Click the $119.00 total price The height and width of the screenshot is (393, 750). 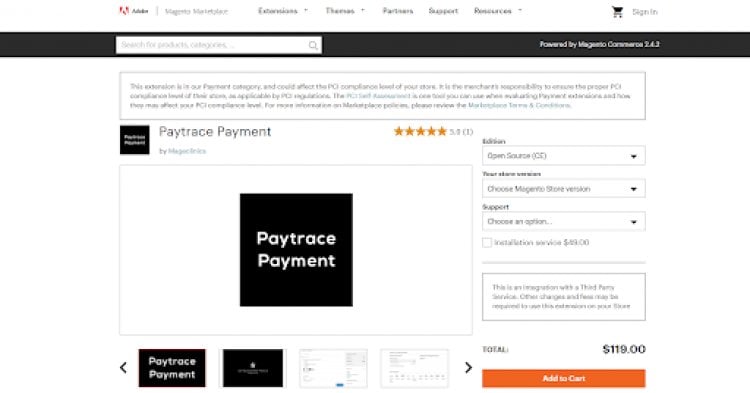tap(624, 349)
